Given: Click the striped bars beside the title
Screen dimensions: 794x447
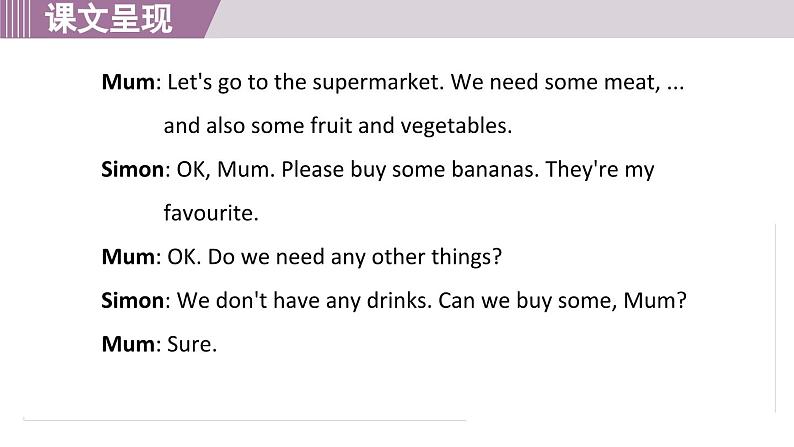Looking at the screenshot, I should click(x=15, y=19).
